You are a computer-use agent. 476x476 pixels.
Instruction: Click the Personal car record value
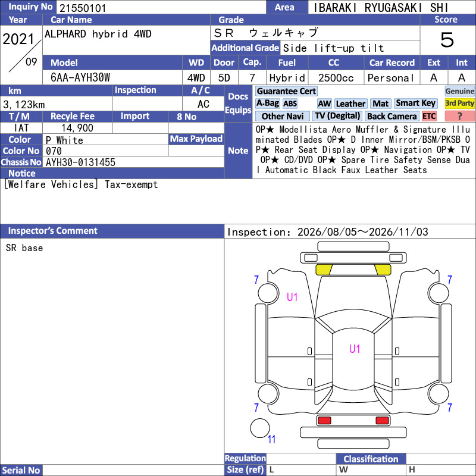click(x=391, y=78)
